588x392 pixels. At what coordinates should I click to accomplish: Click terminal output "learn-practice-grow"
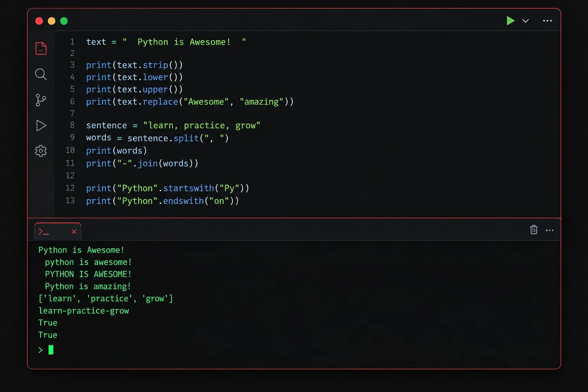[x=84, y=311]
